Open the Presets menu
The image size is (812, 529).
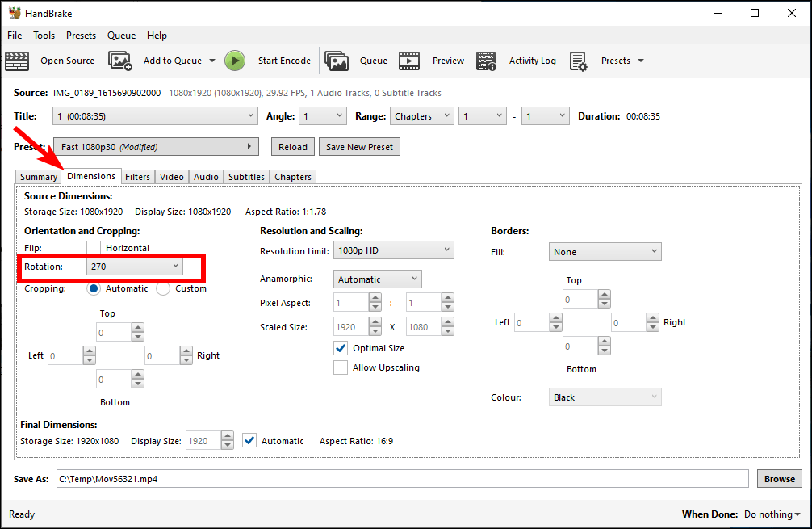coord(81,36)
